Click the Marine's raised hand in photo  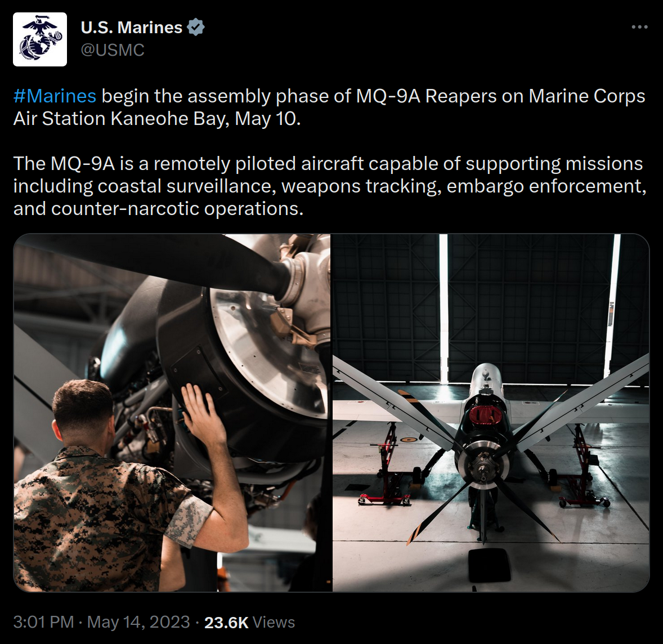click(x=203, y=412)
